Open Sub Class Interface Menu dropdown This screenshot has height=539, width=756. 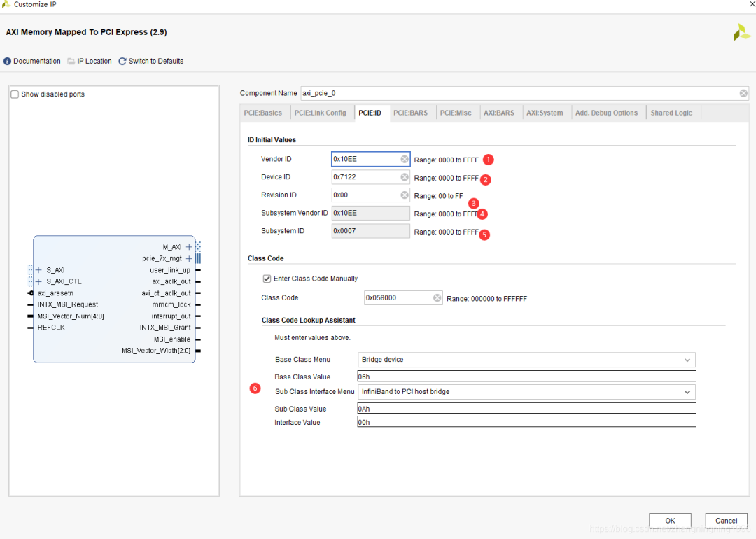click(687, 392)
